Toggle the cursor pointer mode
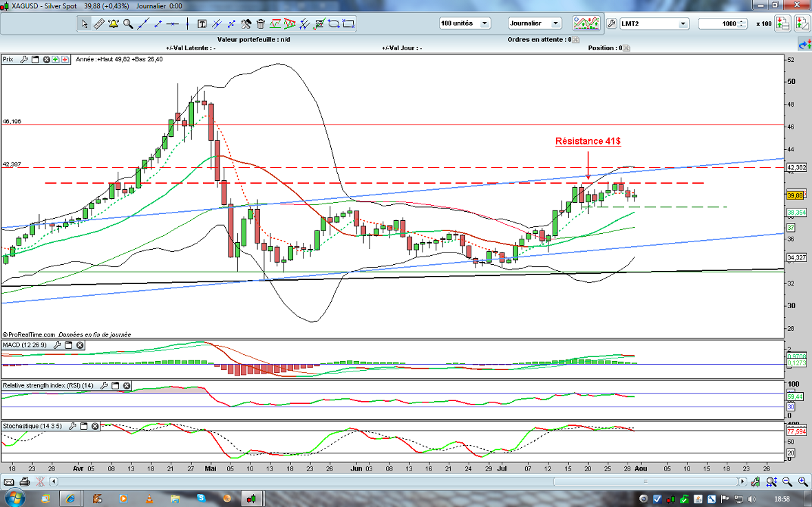The height and width of the screenshot is (507, 812). pos(84,23)
